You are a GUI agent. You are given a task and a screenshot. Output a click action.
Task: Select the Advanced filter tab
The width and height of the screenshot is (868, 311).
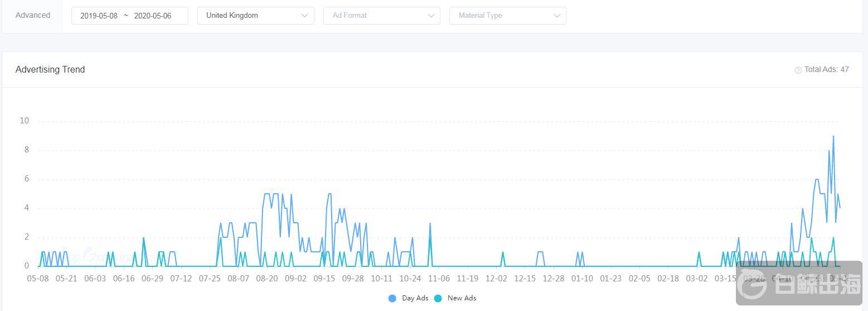click(x=33, y=16)
